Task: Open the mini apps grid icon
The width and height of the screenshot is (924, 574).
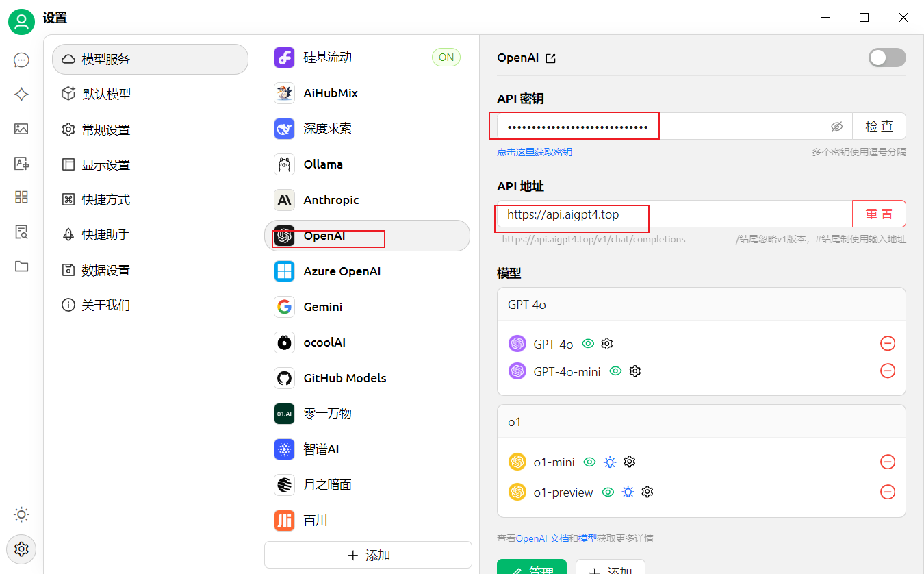Action: [x=21, y=197]
